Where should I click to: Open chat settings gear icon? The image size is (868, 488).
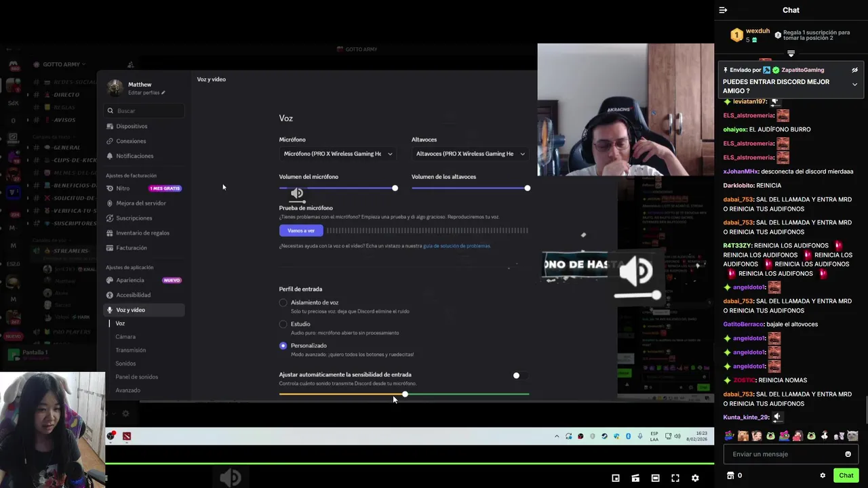click(823, 475)
